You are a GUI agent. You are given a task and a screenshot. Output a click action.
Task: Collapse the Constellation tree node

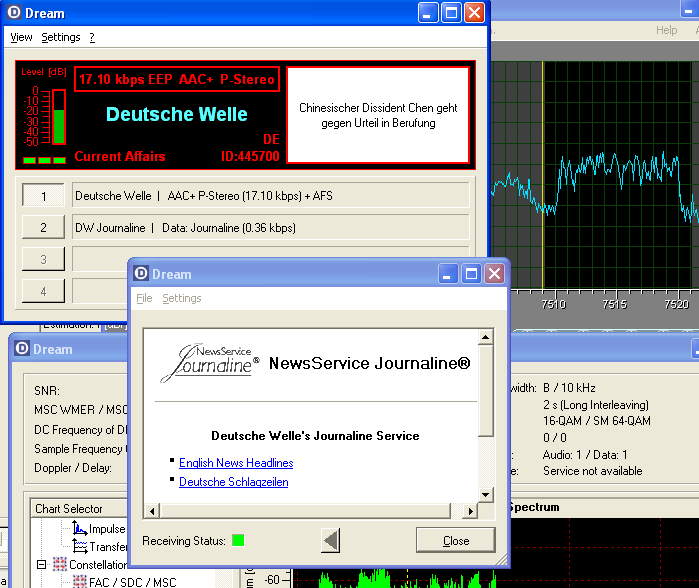[x=41, y=564]
